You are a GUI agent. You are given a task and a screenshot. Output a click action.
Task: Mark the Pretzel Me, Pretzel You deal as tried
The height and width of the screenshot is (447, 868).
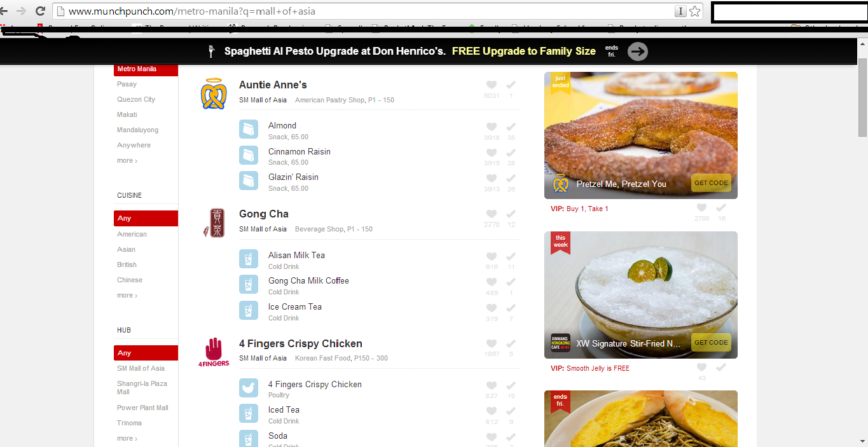tap(720, 208)
